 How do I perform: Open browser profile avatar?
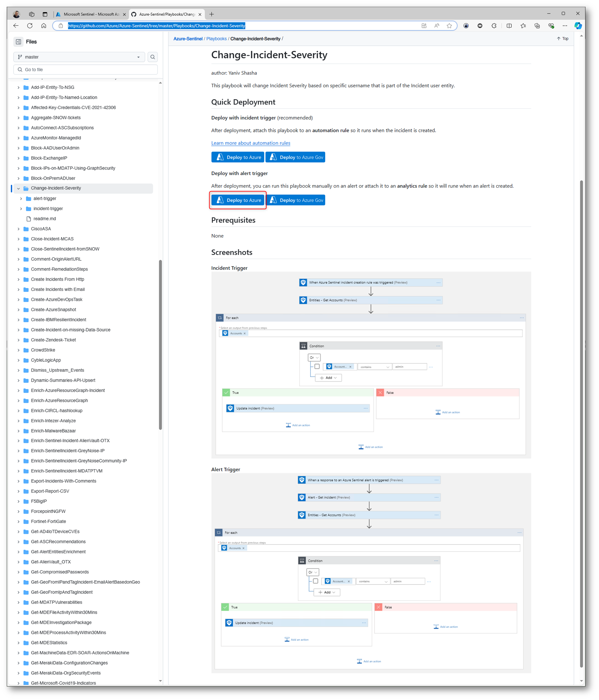coord(16,14)
